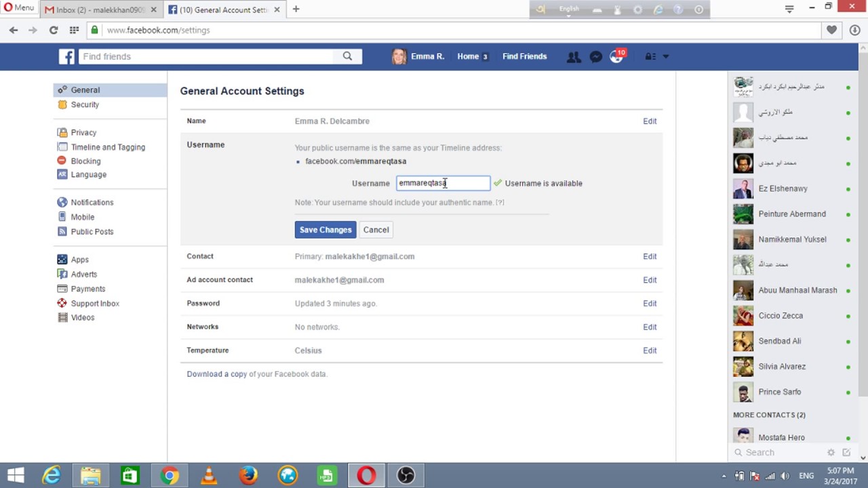Open chat with Mostafa Hero

792,437
